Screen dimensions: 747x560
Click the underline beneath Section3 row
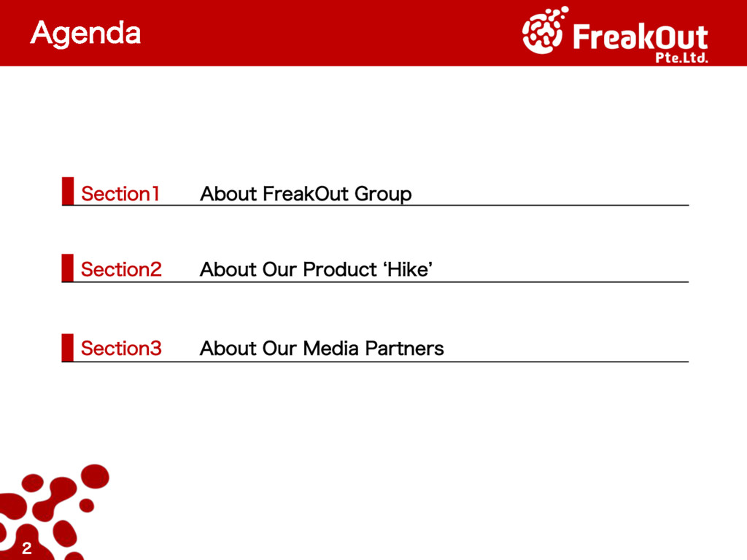[376, 362]
